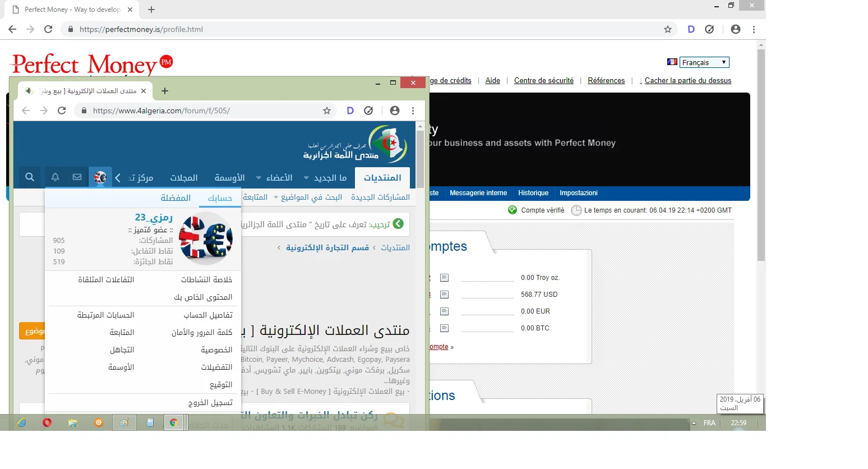
Task: Launch Internet Explorer from the taskbar
Action: click(x=21, y=422)
